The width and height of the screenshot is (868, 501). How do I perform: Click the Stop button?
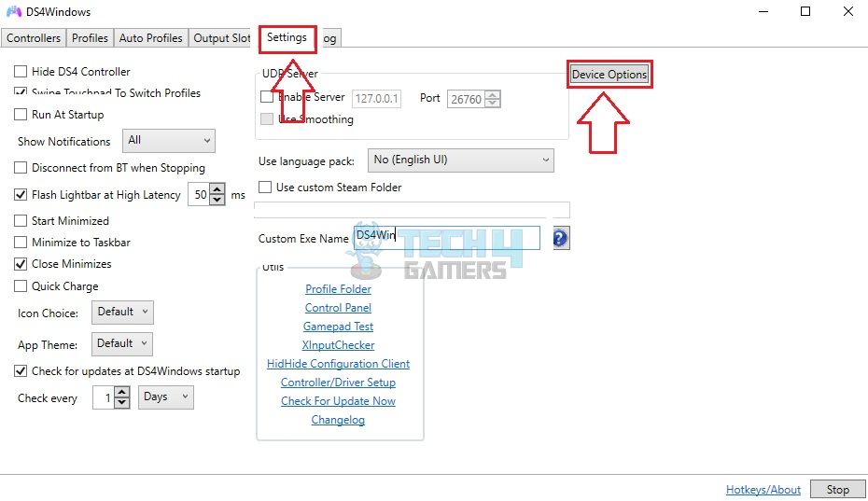(837, 490)
